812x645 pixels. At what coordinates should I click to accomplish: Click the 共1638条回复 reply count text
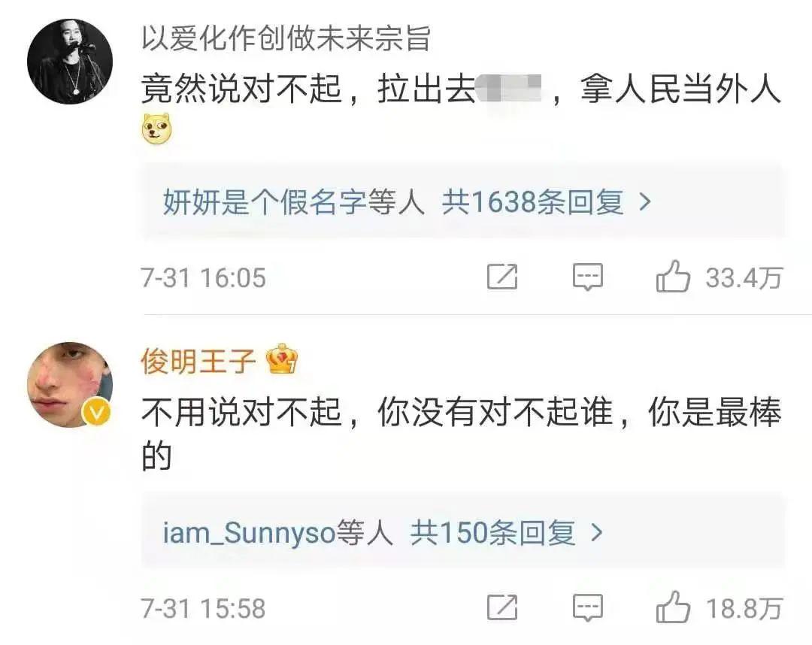click(532, 203)
